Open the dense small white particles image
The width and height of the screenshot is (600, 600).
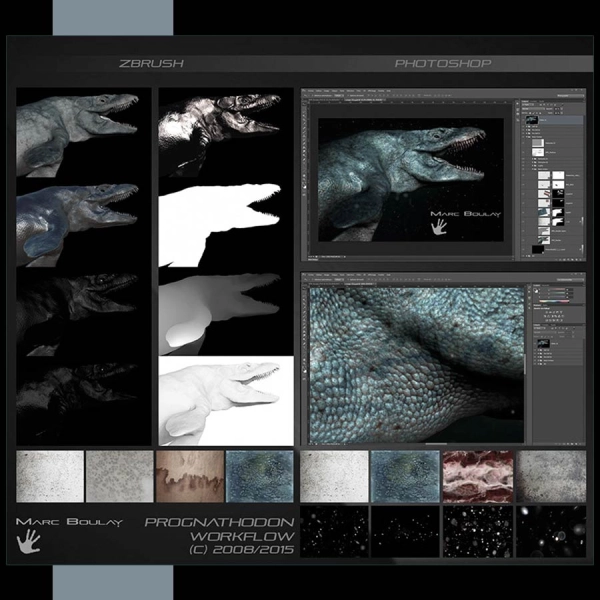(334, 532)
